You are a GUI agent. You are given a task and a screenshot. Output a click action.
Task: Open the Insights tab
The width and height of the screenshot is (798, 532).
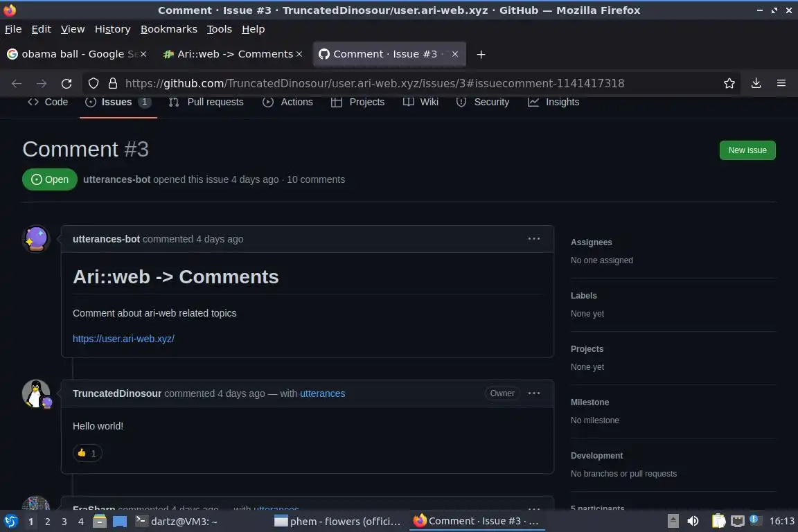pyautogui.click(x=553, y=102)
